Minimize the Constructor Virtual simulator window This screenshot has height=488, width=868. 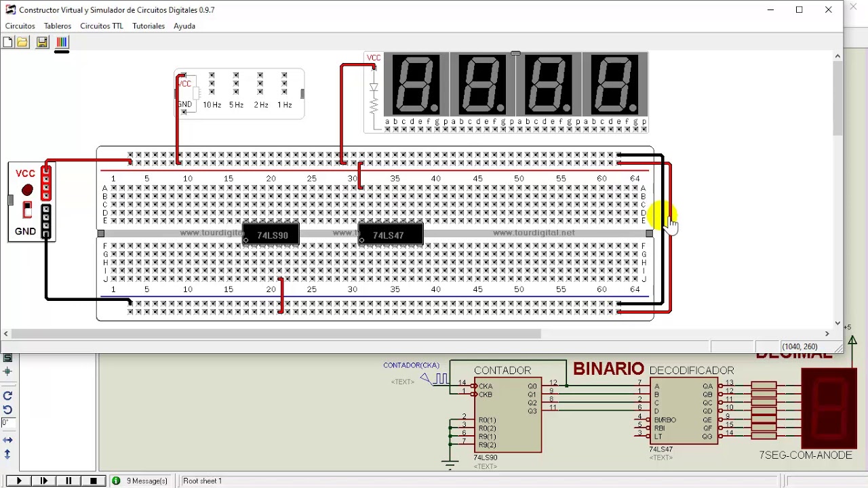click(771, 9)
